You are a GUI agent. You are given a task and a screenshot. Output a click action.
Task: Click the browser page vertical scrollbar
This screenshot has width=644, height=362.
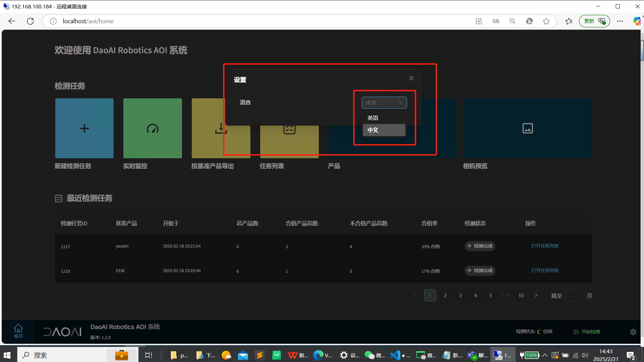click(x=642, y=51)
